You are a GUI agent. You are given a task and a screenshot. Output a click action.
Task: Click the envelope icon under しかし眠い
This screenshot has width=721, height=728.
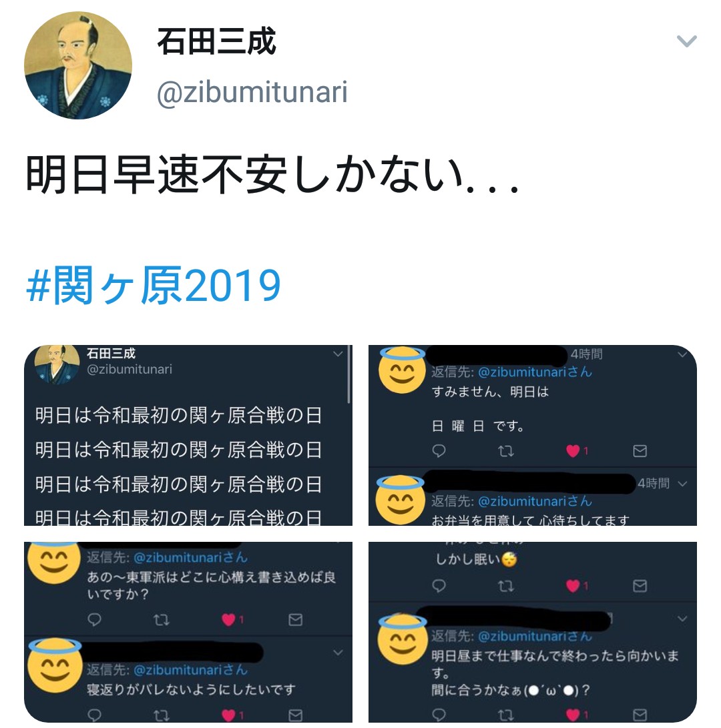(640, 586)
